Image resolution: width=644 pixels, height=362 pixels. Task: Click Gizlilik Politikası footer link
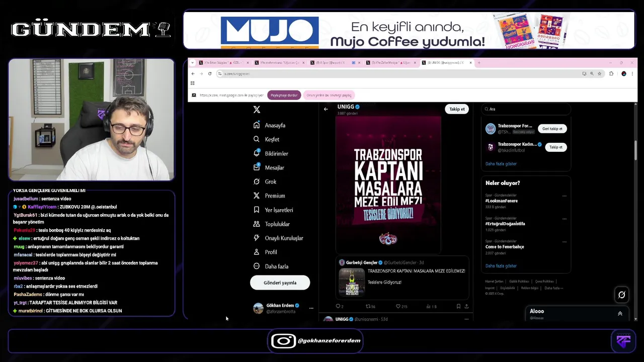(519, 282)
